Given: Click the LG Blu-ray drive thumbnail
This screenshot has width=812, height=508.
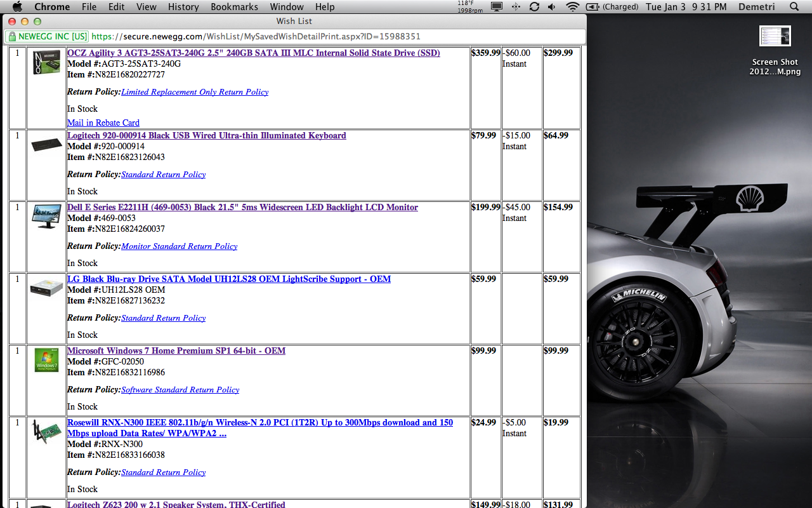Looking at the screenshot, I should pyautogui.click(x=46, y=288).
